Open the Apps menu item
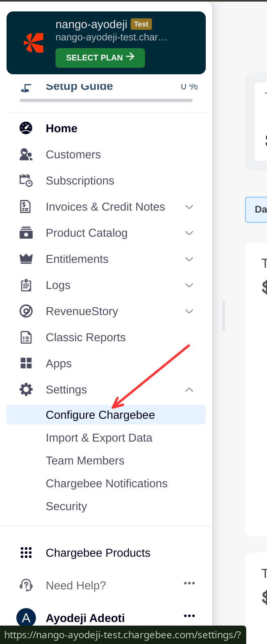This screenshot has height=644, width=267. (x=106, y=363)
